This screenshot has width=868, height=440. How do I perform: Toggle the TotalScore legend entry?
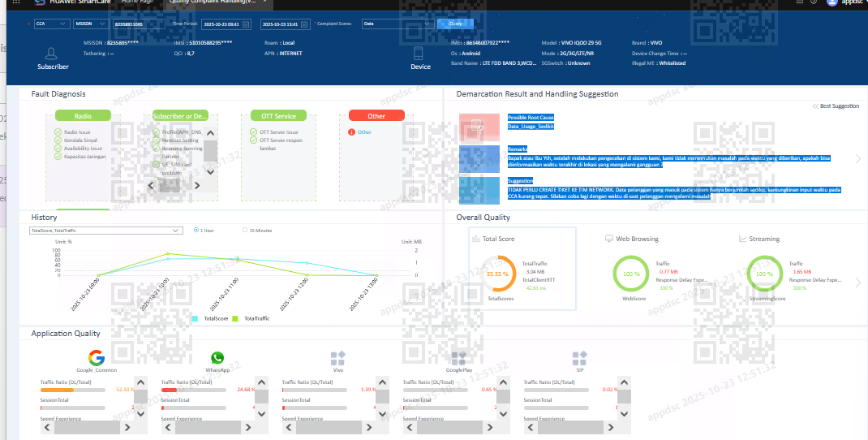coord(210,319)
